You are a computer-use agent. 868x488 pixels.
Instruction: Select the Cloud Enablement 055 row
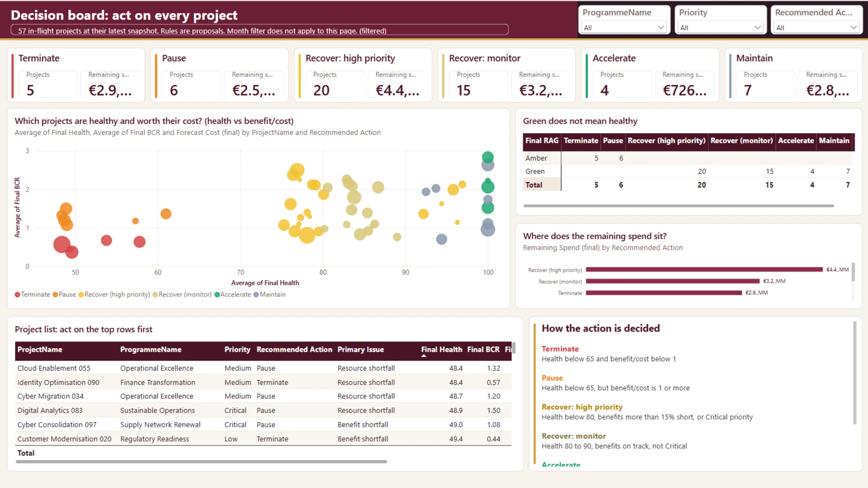click(263, 368)
